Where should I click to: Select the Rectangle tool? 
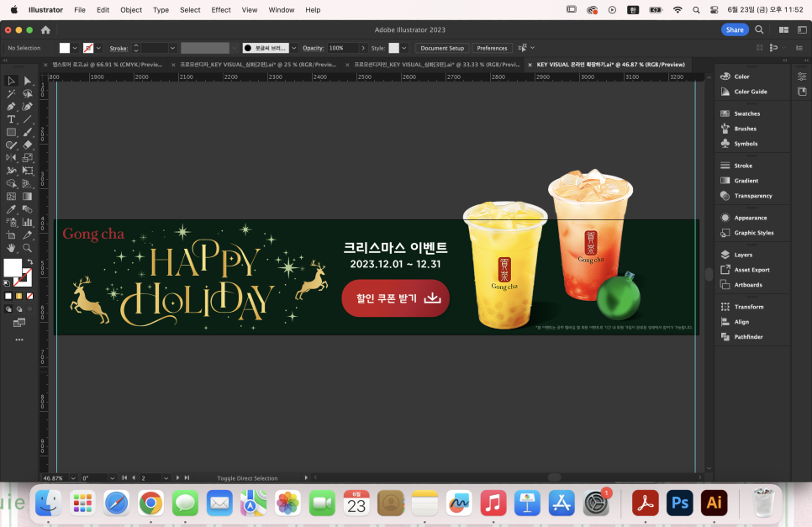tap(11, 132)
